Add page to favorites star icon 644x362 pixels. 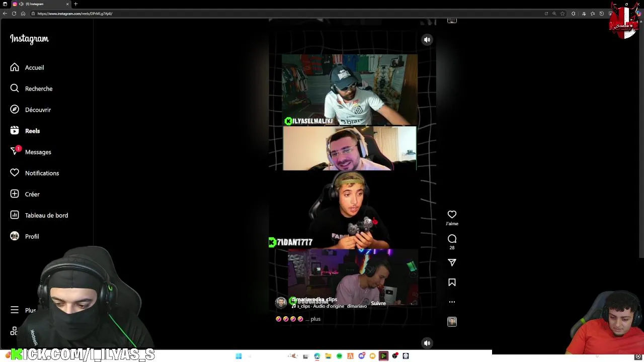562,14
